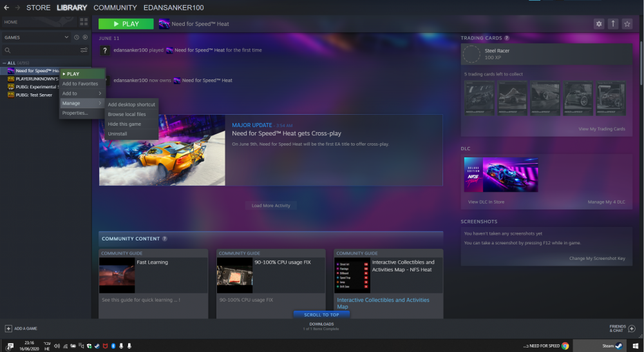Open the STORE tab

(x=38, y=7)
